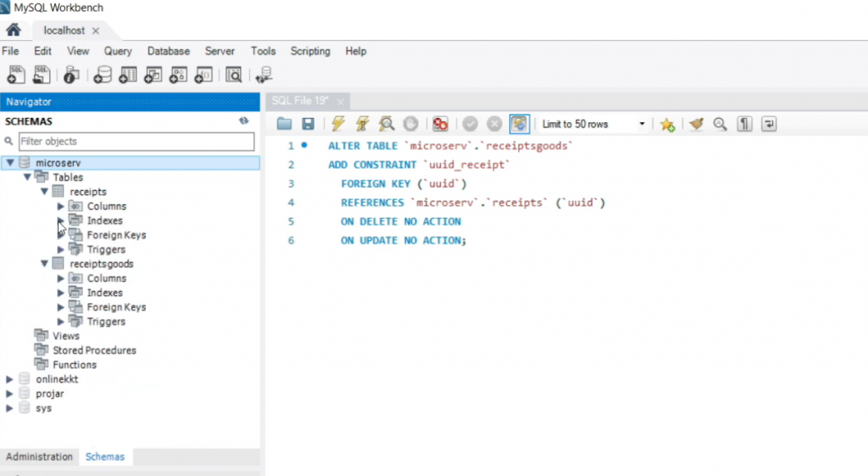This screenshot has width=868, height=476.
Task: Create a new table icon
Action: click(x=127, y=75)
